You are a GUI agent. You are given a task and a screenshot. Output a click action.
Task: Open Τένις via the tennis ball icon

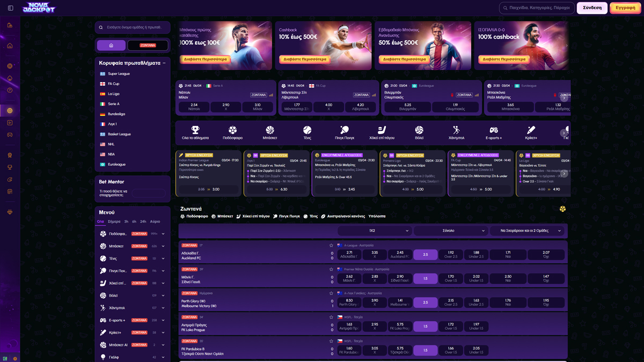(x=307, y=130)
